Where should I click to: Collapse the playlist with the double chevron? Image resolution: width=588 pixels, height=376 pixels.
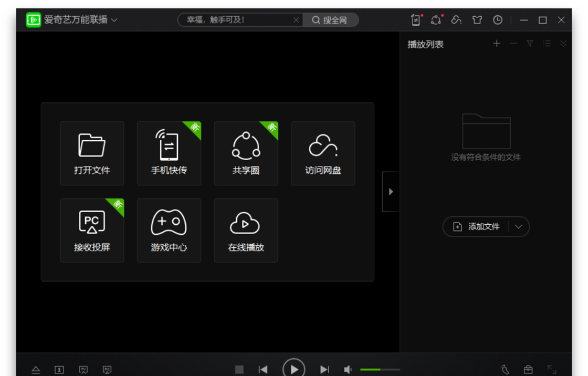click(565, 44)
